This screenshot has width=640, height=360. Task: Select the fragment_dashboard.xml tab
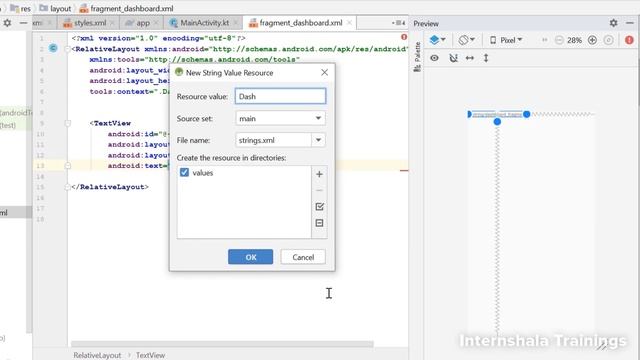click(x=301, y=23)
